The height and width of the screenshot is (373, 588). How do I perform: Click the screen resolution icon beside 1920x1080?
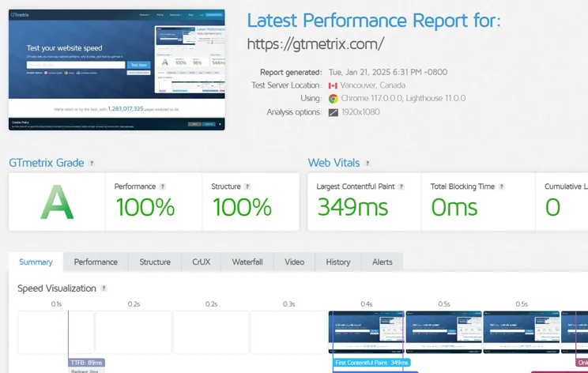coord(334,112)
